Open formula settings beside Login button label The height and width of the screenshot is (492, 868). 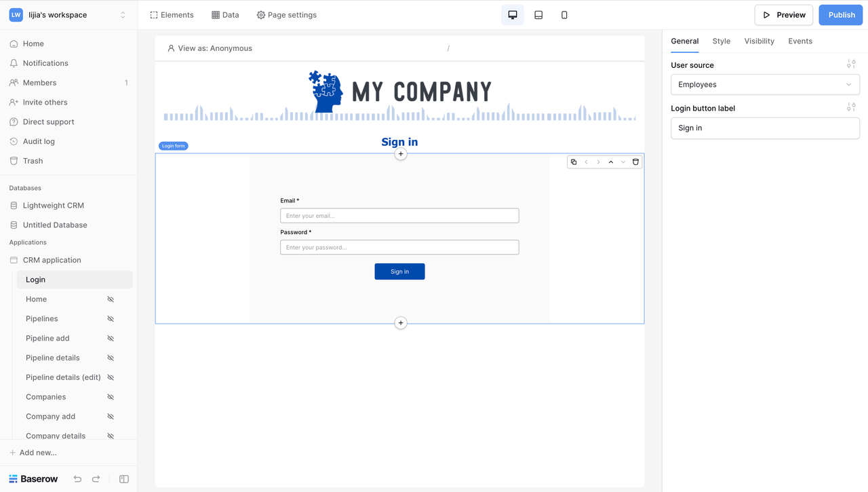tap(851, 107)
